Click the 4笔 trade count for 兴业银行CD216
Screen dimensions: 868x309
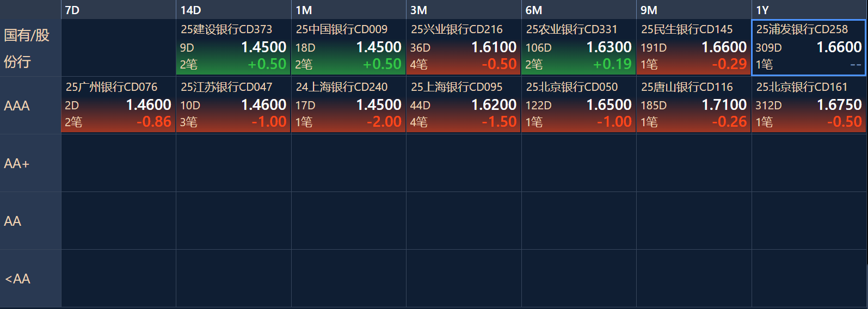(419, 65)
